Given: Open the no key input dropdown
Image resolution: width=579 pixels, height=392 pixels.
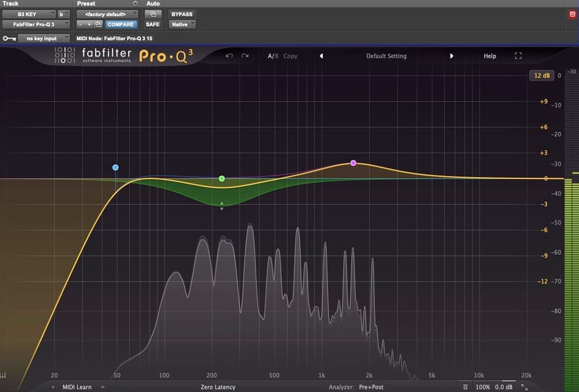Looking at the screenshot, I should (44, 38).
